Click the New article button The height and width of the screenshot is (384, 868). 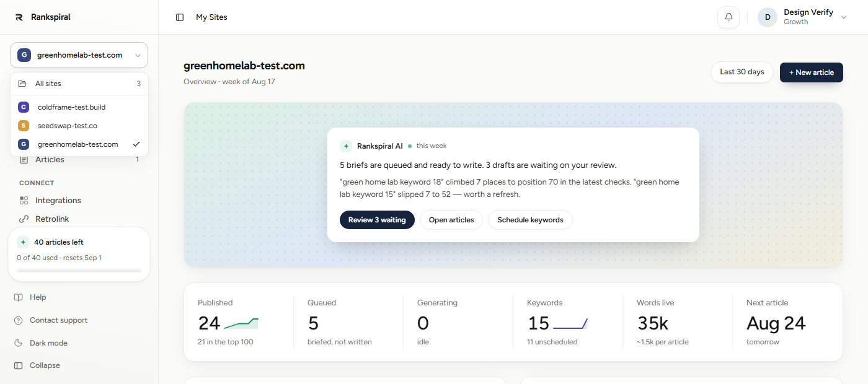coord(812,72)
